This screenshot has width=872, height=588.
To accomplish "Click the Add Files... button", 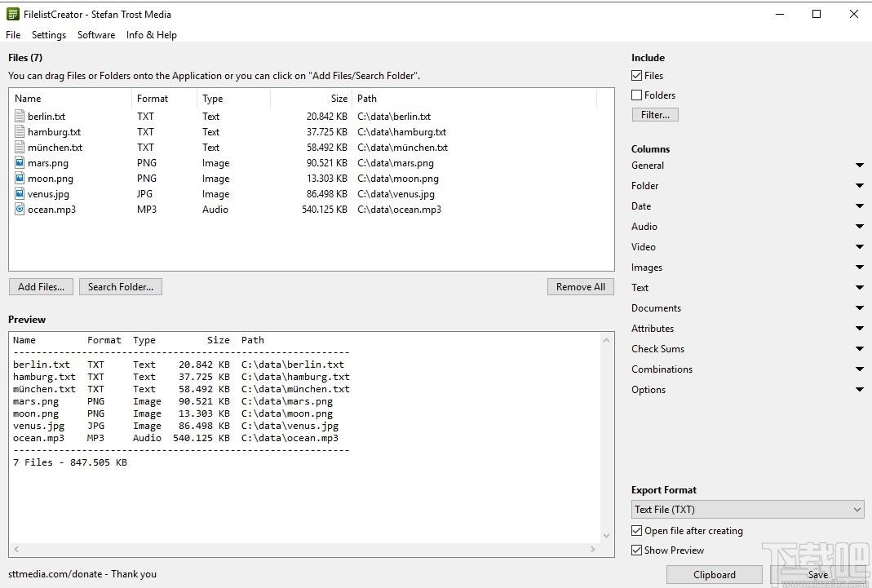I will click(41, 287).
